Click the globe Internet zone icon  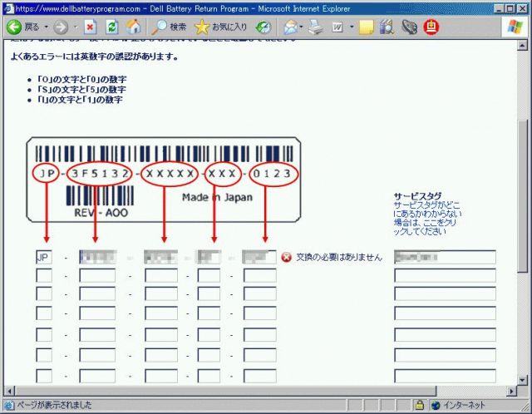(436, 405)
